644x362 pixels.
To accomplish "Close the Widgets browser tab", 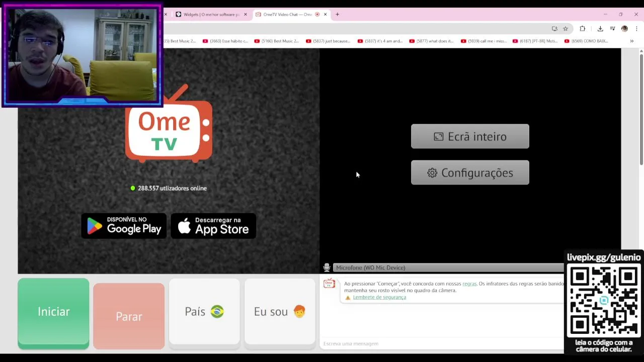I will coord(246,15).
